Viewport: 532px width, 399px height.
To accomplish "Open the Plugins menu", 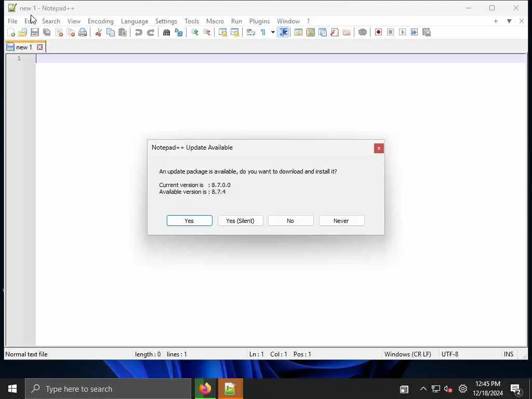I will (259, 21).
